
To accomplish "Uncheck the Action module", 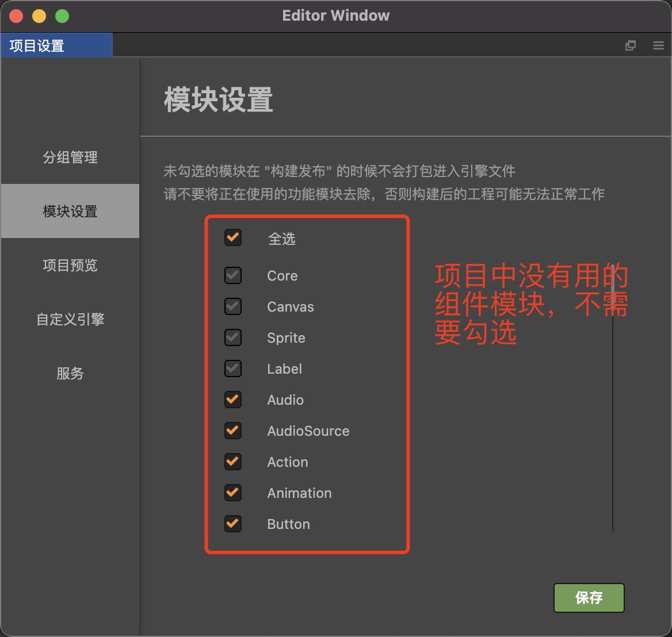I will (232, 462).
